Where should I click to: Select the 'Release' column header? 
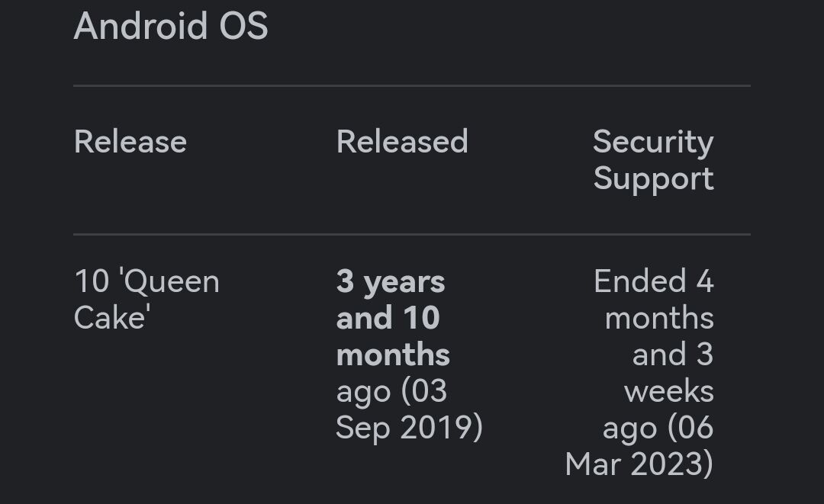click(130, 142)
